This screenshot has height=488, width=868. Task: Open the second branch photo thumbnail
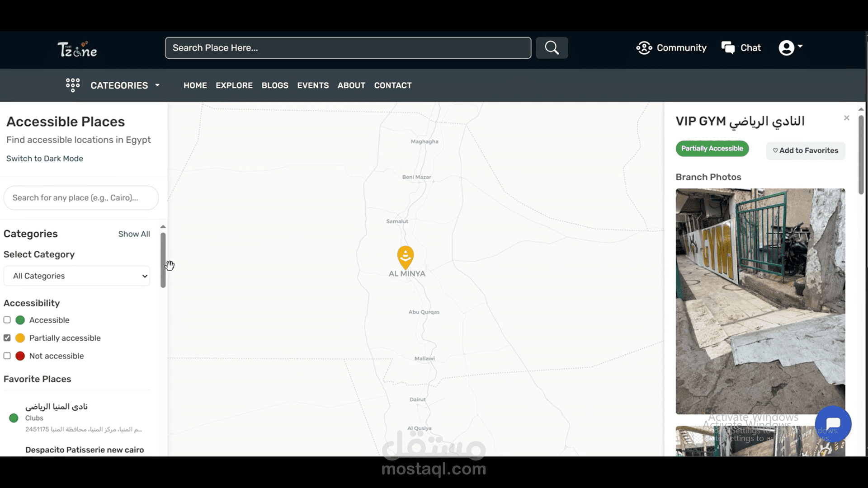click(760, 441)
